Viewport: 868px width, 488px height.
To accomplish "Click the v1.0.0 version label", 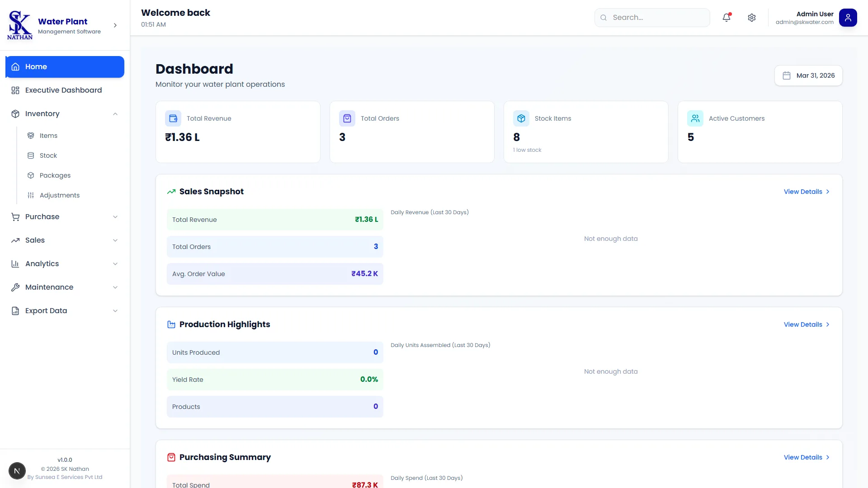I will point(65,460).
